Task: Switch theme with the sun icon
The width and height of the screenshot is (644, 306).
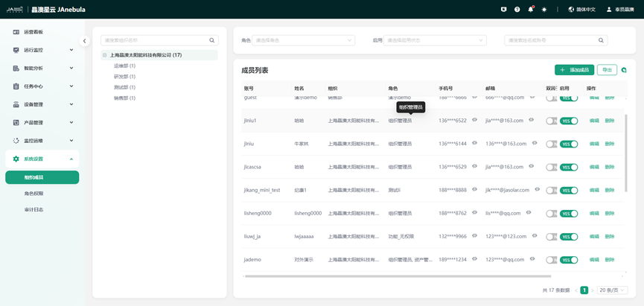Action: coord(544,10)
